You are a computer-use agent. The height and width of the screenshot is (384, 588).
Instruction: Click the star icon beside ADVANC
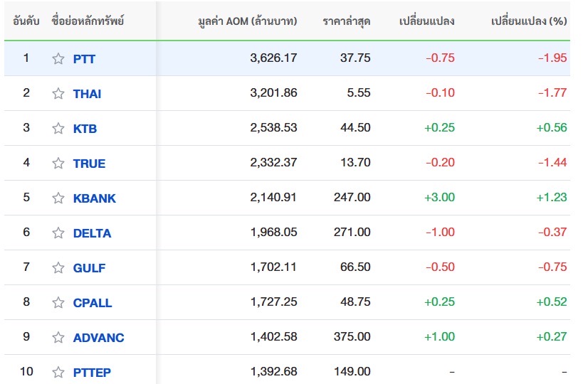tap(58, 337)
